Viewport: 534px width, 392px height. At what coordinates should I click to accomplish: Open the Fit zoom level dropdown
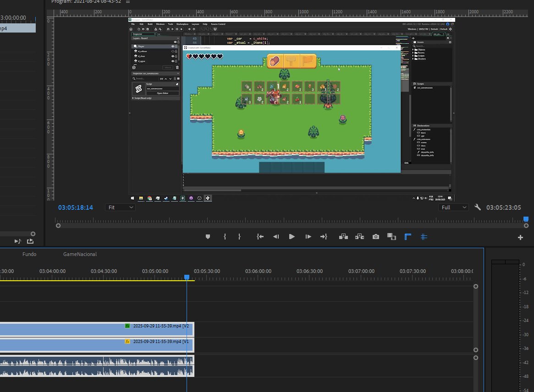[120, 207]
